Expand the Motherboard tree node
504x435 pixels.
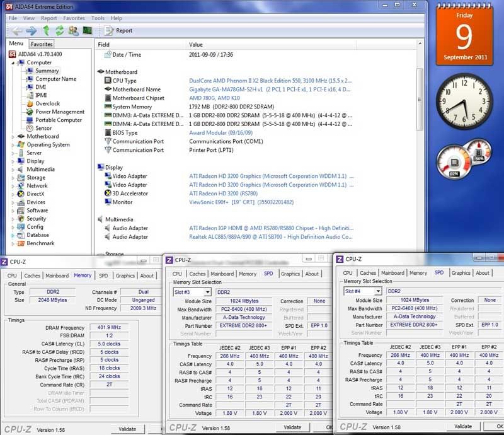tap(13, 137)
